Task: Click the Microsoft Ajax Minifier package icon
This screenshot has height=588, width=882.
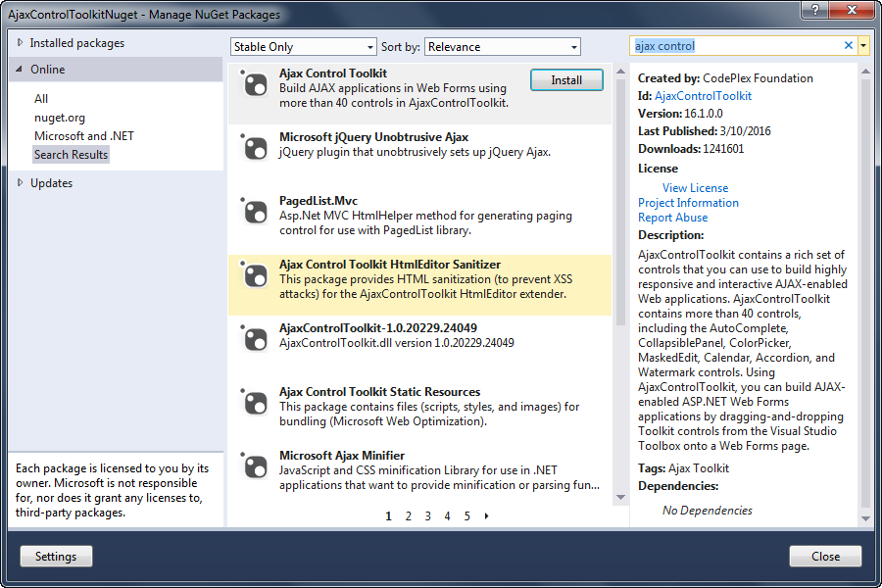Action: [256, 466]
